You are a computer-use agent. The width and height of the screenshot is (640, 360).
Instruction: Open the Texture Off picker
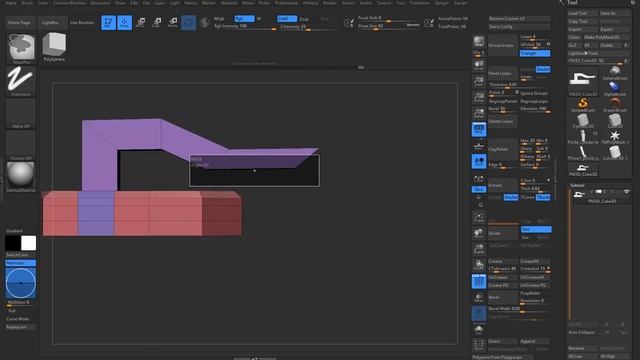(x=21, y=146)
